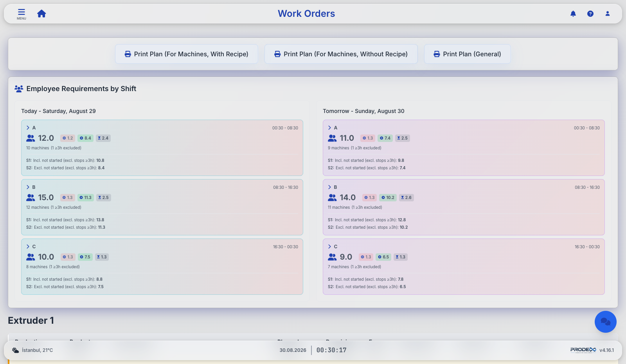The width and height of the screenshot is (626, 364).
Task: Click the people icon beside 15.0
Action: tap(31, 197)
